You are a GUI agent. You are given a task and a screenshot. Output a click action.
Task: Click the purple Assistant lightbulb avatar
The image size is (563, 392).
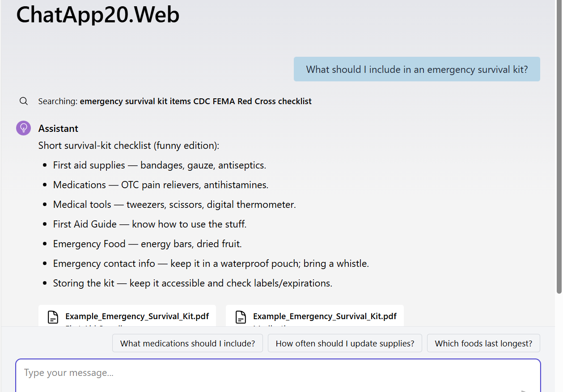[x=23, y=128]
